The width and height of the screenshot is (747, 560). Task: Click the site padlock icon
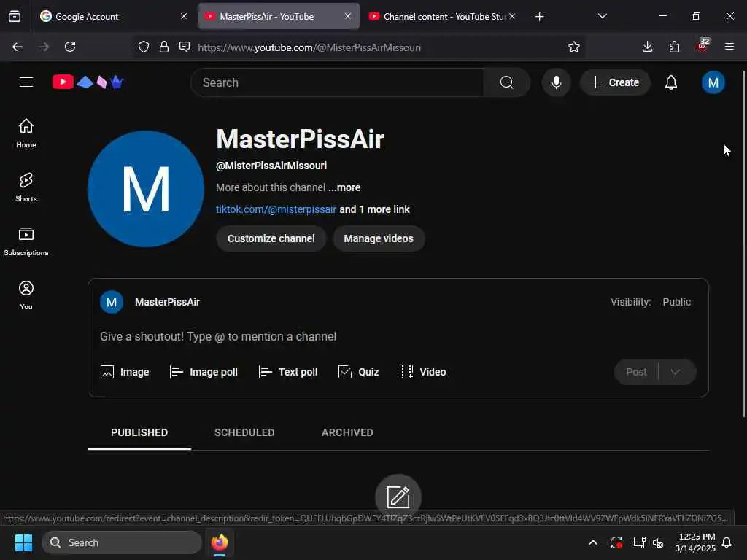[x=164, y=47]
